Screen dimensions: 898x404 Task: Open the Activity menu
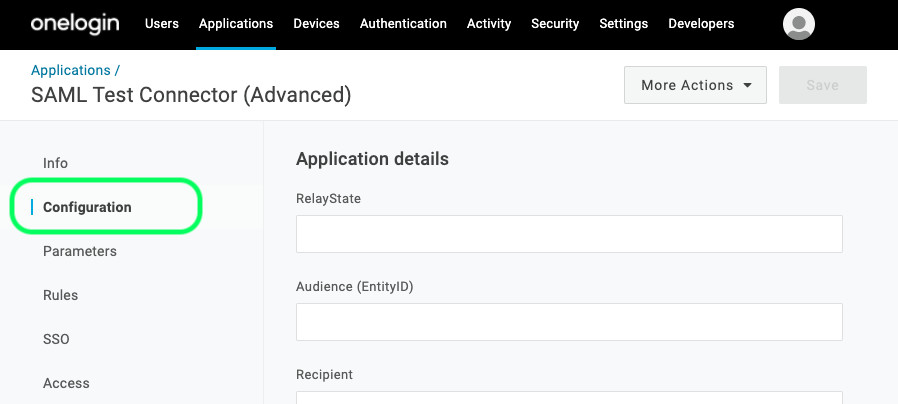pos(489,24)
